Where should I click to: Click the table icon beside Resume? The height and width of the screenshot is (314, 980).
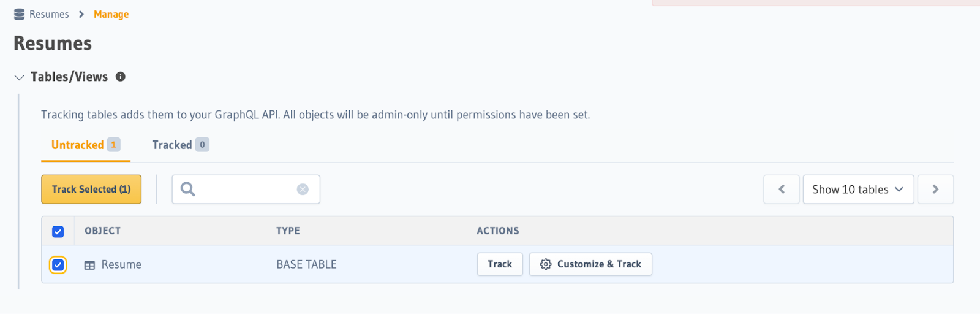click(x=89, y=265)
